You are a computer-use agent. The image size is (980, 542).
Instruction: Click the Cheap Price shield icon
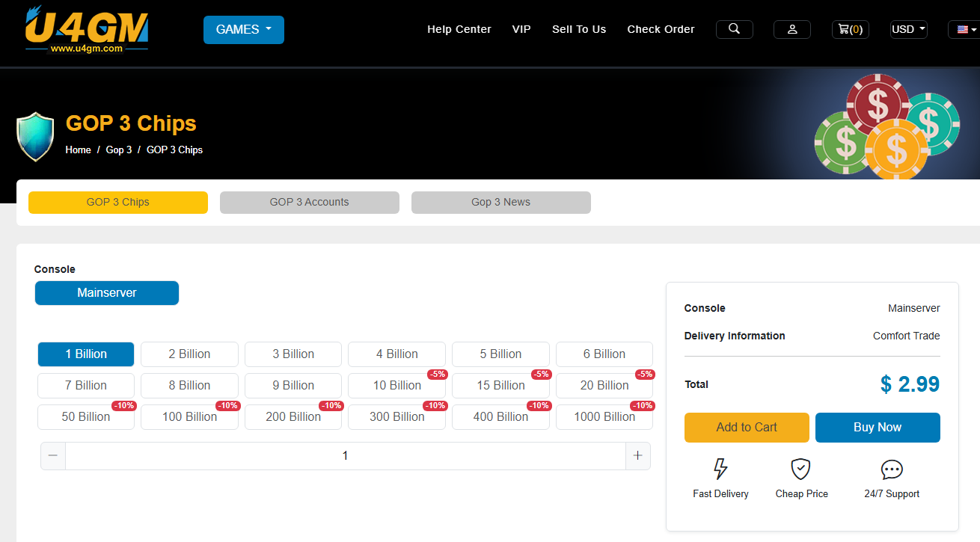point(801,469)
